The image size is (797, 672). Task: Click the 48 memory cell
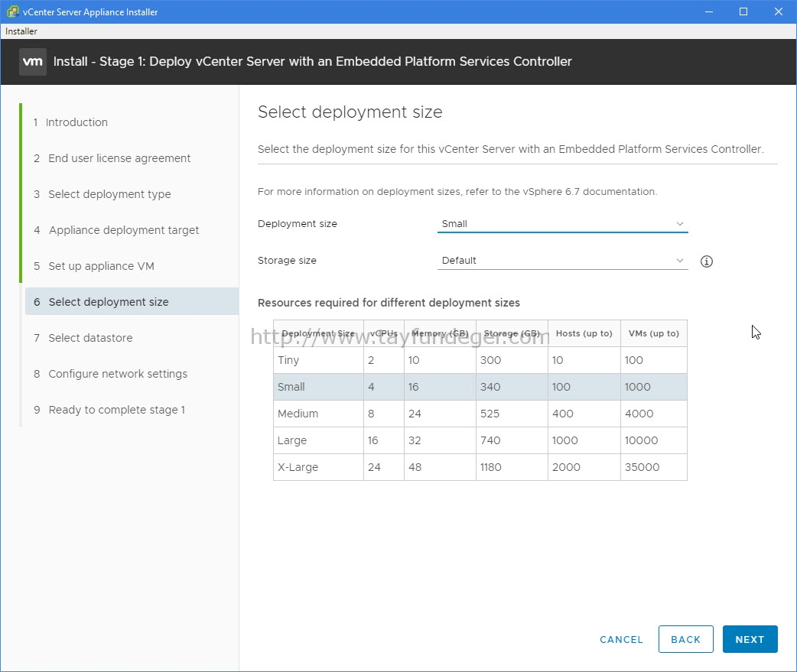(x=440, y=467)
